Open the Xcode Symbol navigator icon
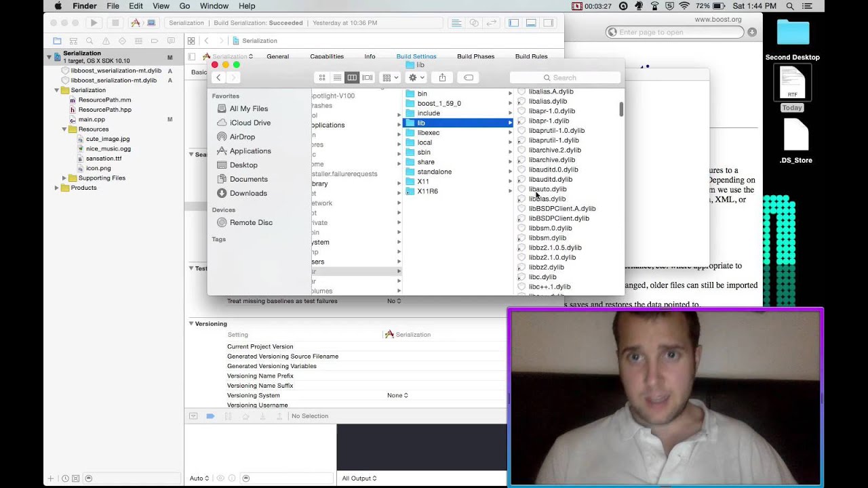868x488 pixels. 73,41
